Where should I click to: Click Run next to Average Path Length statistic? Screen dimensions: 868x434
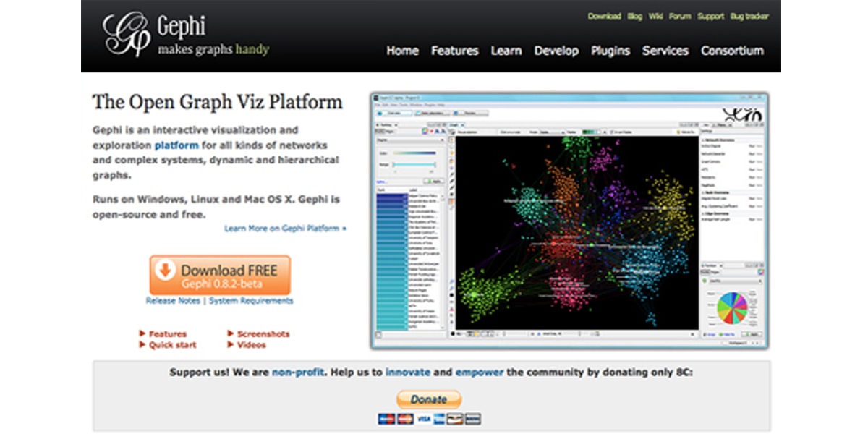(753, 219)
